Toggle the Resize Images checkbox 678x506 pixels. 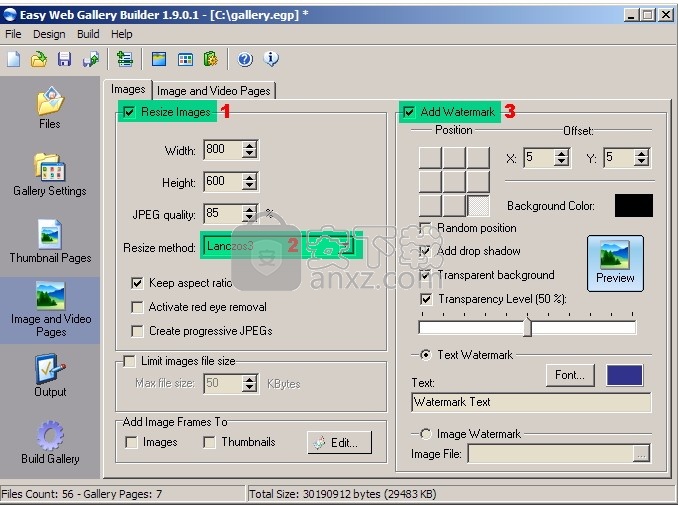click(x=129, y=112)
